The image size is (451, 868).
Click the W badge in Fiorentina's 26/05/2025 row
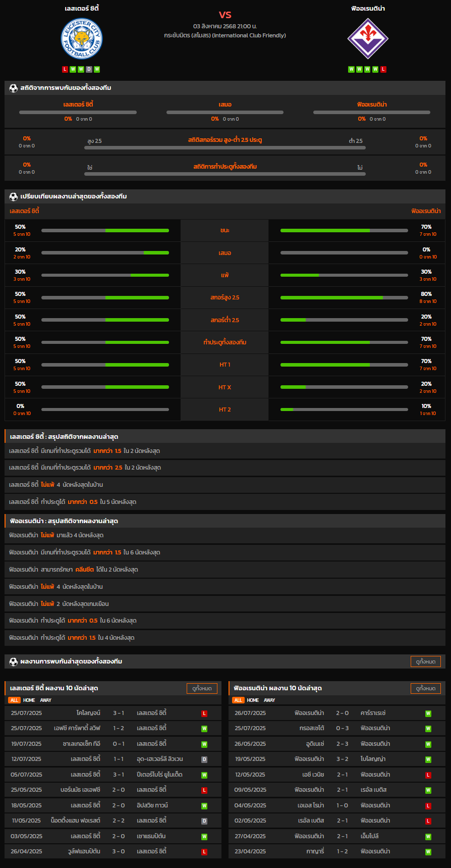coord(428,744)
